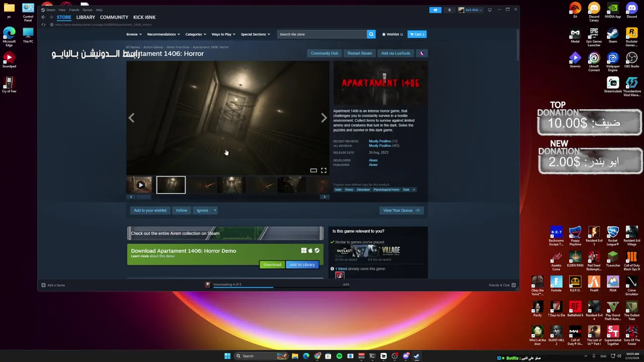This screenshot has width=644, height=362.
Task: Open the Games menu
Action: [87, 10]
